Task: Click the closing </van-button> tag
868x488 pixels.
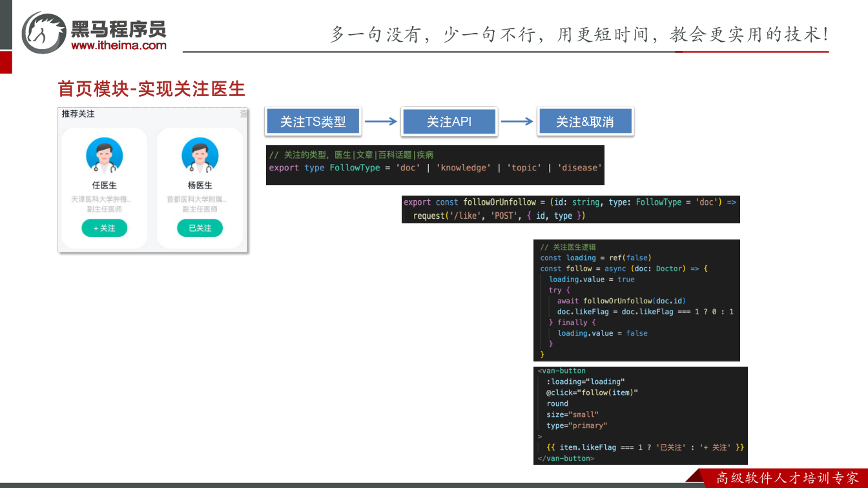Action: point(566,458)
